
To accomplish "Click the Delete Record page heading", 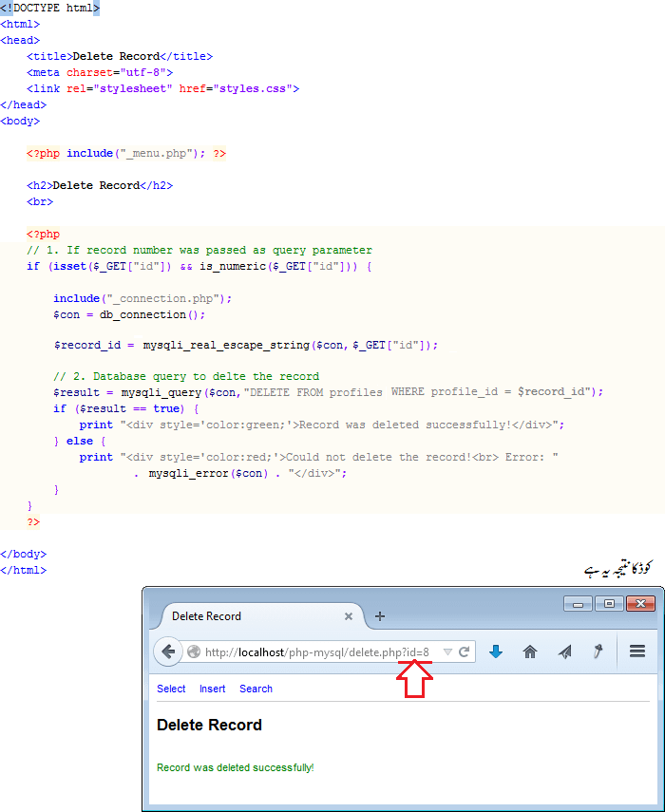I will (209, 725).
